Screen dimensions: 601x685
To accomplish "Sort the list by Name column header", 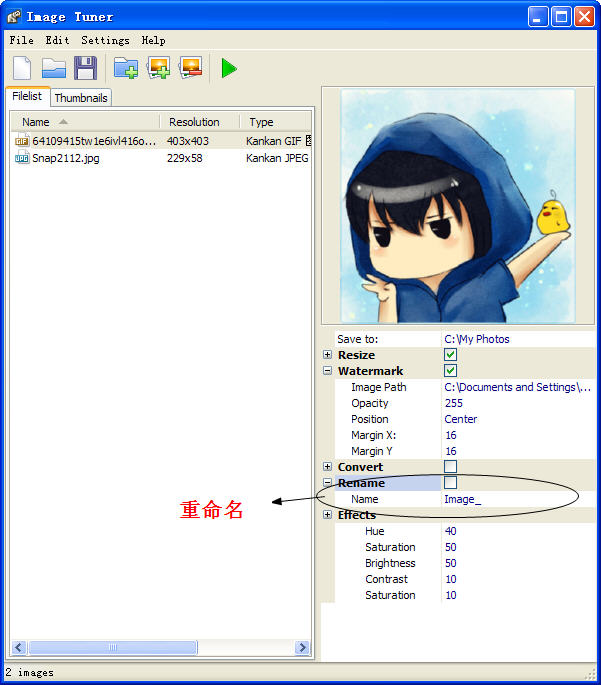I will [x=85, y=122].
